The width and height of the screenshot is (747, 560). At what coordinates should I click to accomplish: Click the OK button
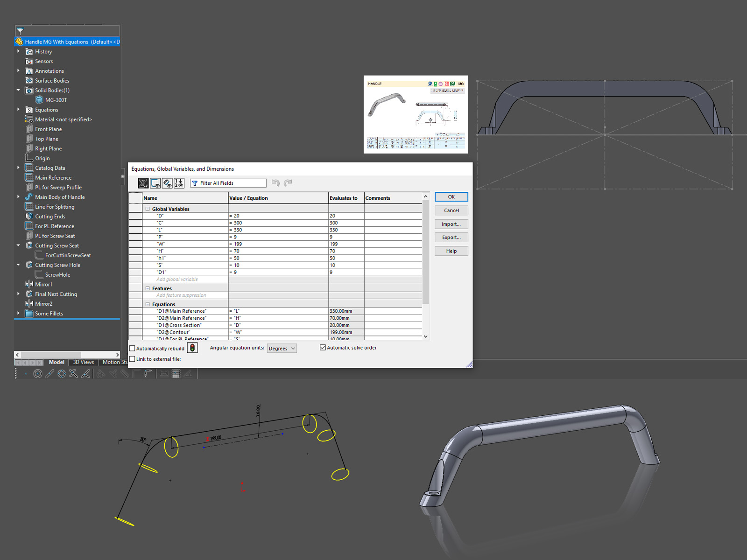[451, 197]
